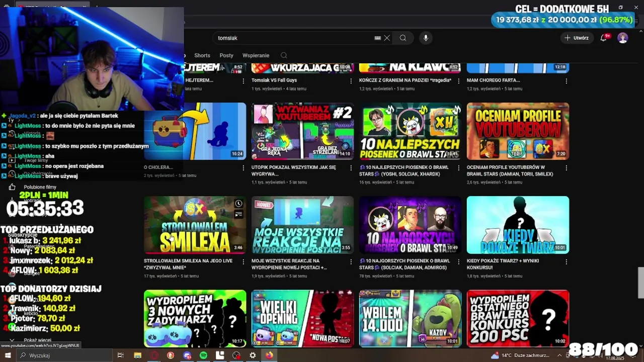Open the YouTube notifications bell
The height and width of the screenshot is (362, 644).
[604, 38]
